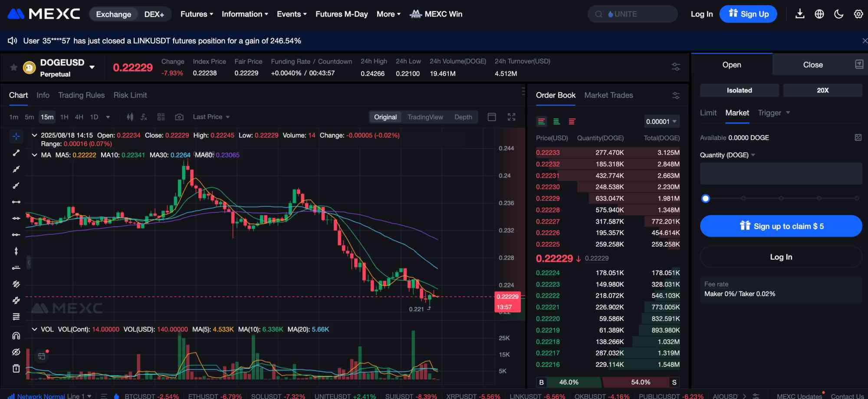Viewport: 868px width, 399px height.
Task: Expand the DOGEUSD pair selector
Action: [92, 68]
